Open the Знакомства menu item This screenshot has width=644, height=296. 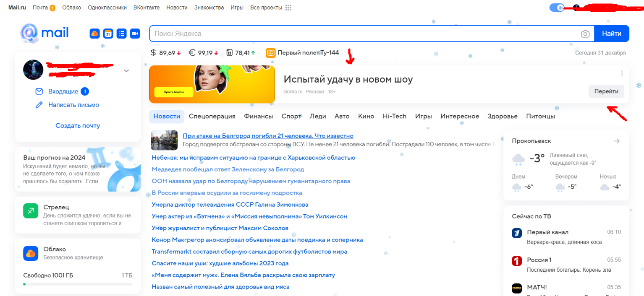[x=209, y=7]
